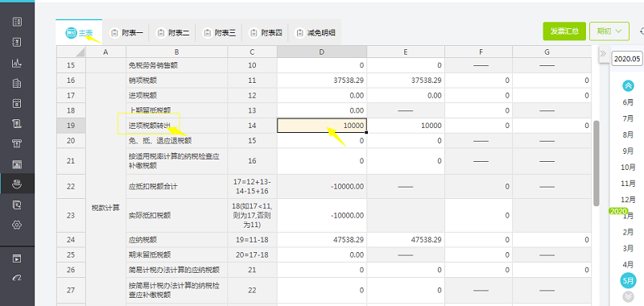Click the calendar icon in sidebar
644x306 pixels.
tap(17, 103)
